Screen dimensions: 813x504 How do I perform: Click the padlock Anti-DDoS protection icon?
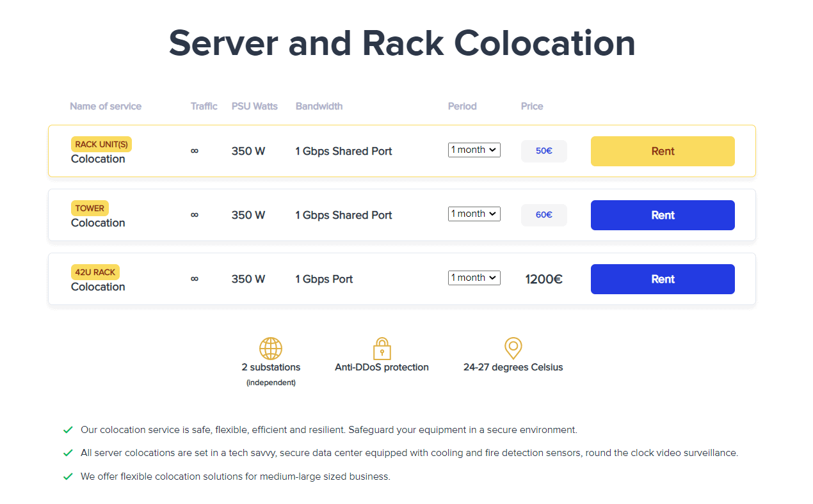click(382, 349)
